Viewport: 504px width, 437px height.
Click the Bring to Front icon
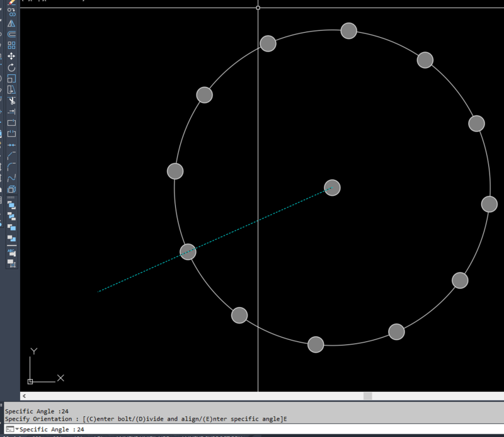pyautogui.click(x=11, y=205)
